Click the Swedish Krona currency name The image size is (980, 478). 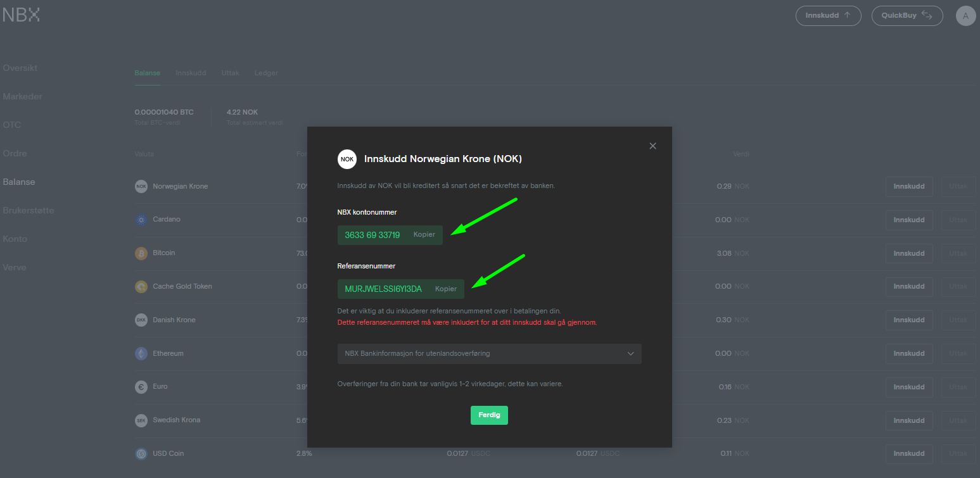pyautogui.click(x=177, y=420)
